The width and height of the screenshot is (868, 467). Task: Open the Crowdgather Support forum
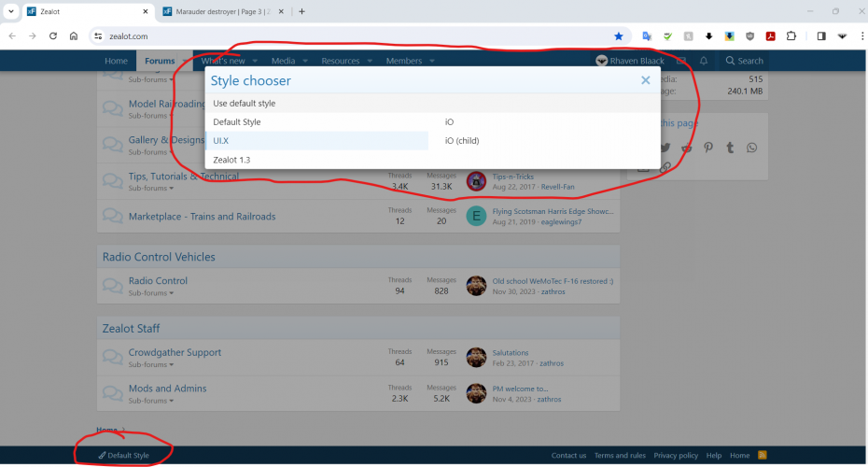175,352
